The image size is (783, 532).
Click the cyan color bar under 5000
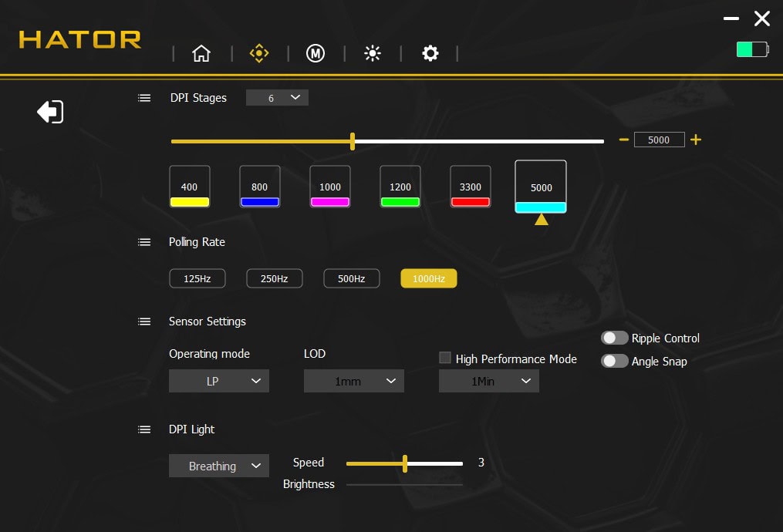coord(541,207)
